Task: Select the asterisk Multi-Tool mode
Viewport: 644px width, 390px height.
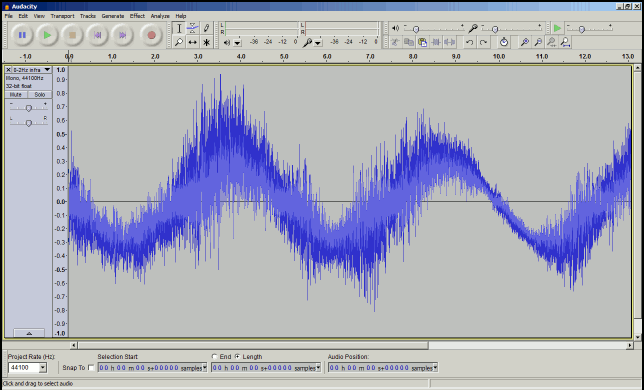Action: pyautogui.click(x=206, y=42)
